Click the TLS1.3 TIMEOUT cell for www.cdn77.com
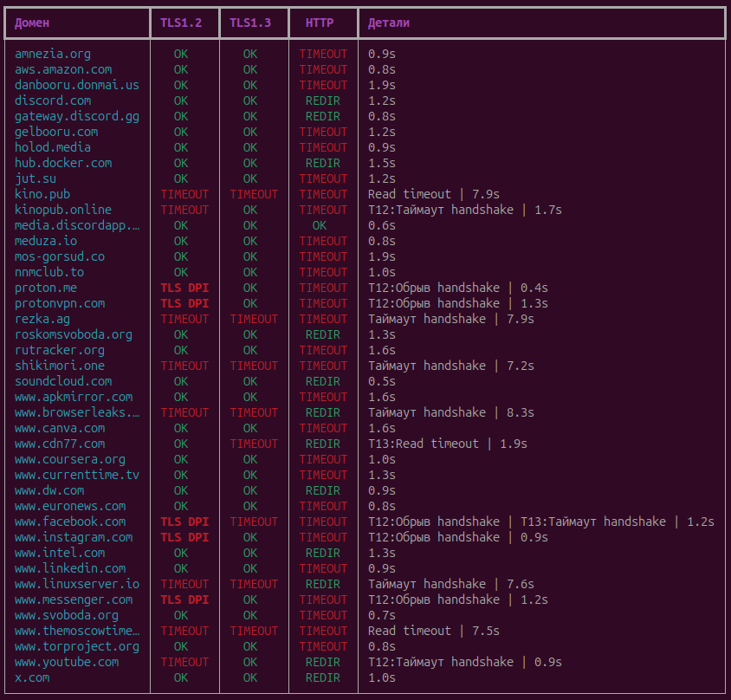Image resolution: width=731 pixels, height=700 pixels. [254, 444]
